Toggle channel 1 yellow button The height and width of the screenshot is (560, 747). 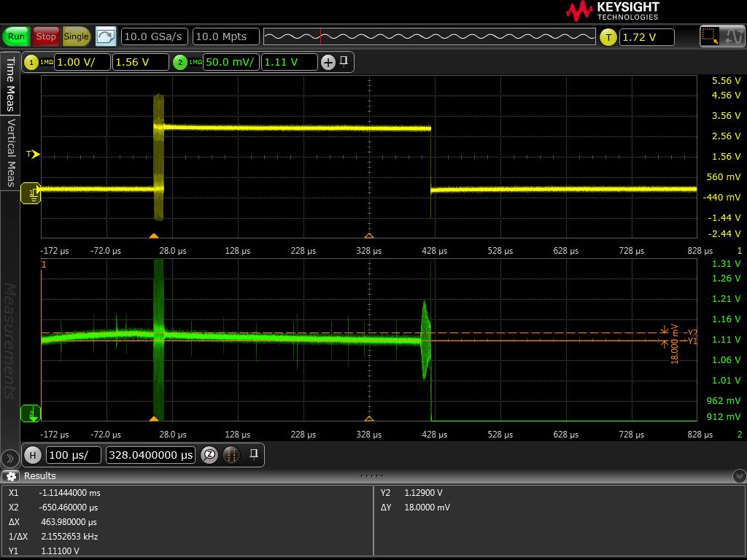31,63
